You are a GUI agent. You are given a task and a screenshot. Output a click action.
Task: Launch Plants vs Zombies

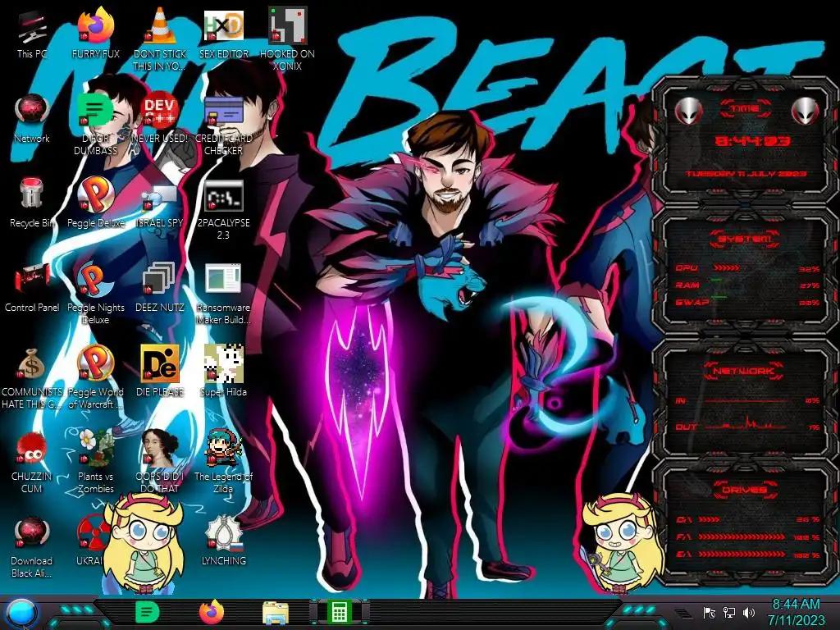click(95, 462)
